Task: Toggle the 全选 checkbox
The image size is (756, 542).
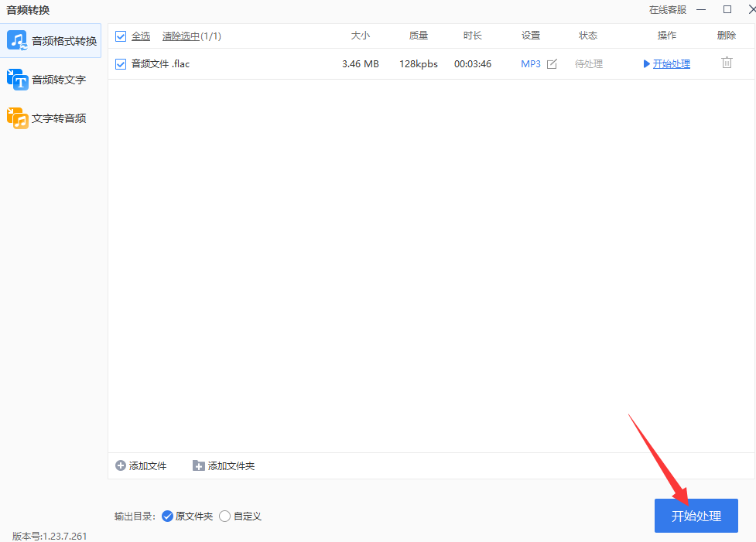Action: pyautogui.click(x=121, y=36)
